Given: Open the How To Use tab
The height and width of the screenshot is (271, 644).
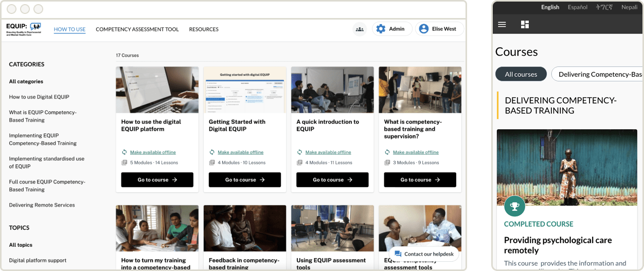Looking at the screenshot, I should pos(69,29).
